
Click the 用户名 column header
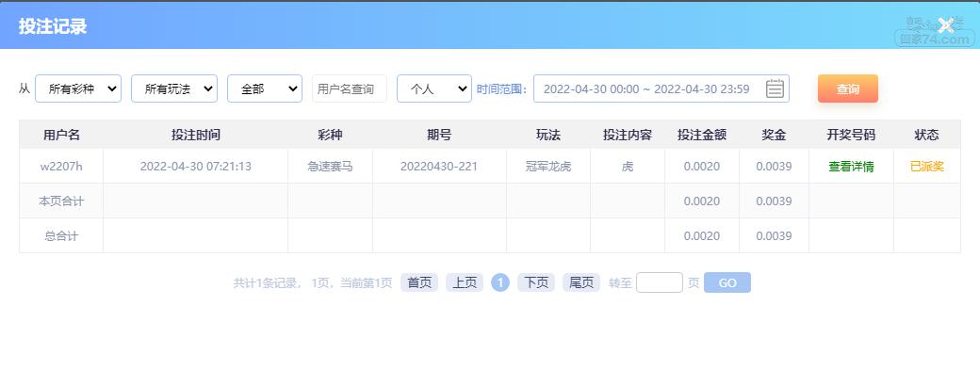pyautogui.click(x=61, y=135)
